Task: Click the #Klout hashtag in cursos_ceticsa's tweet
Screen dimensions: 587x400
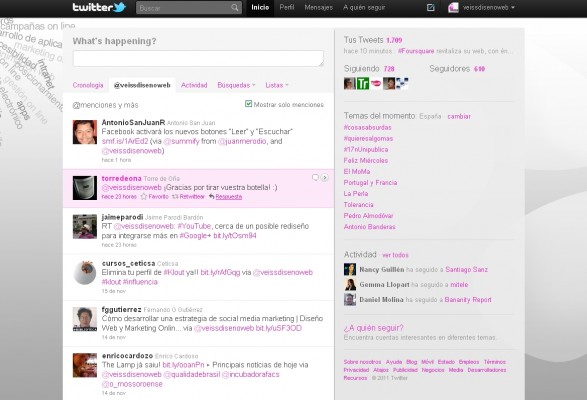Action: point(174,272)
